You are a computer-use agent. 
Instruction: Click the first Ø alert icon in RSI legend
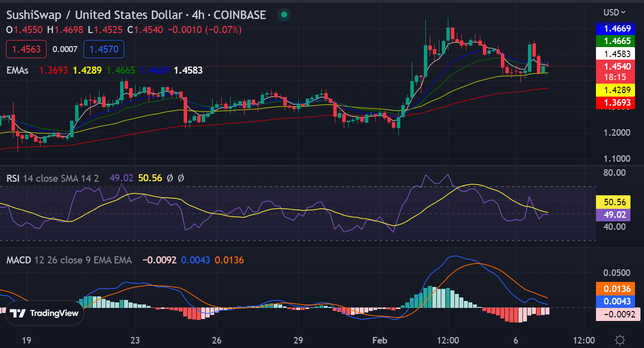(170, 178)
